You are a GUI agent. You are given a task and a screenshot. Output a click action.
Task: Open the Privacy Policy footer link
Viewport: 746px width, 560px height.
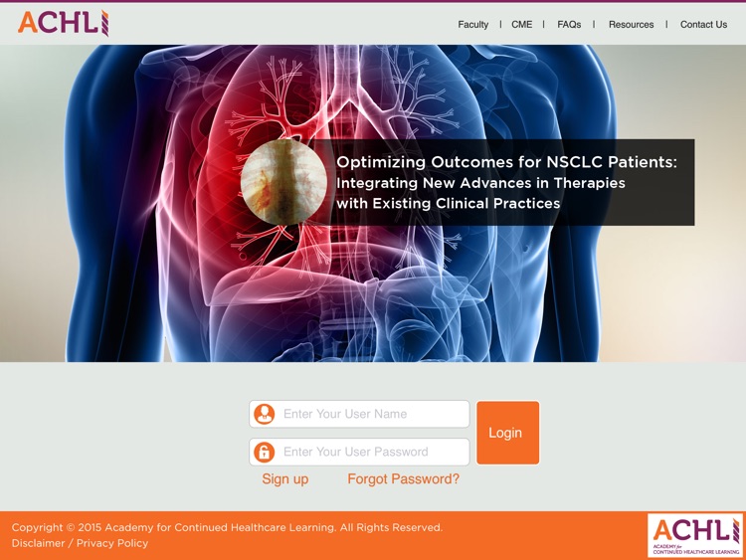pyautogui.click(x=112, y=543)
